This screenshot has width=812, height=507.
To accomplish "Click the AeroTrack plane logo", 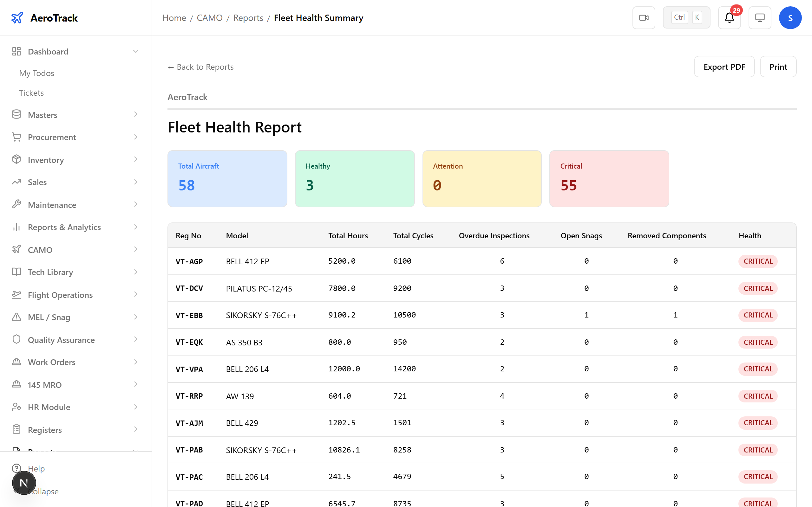I will tap(17, 17).
